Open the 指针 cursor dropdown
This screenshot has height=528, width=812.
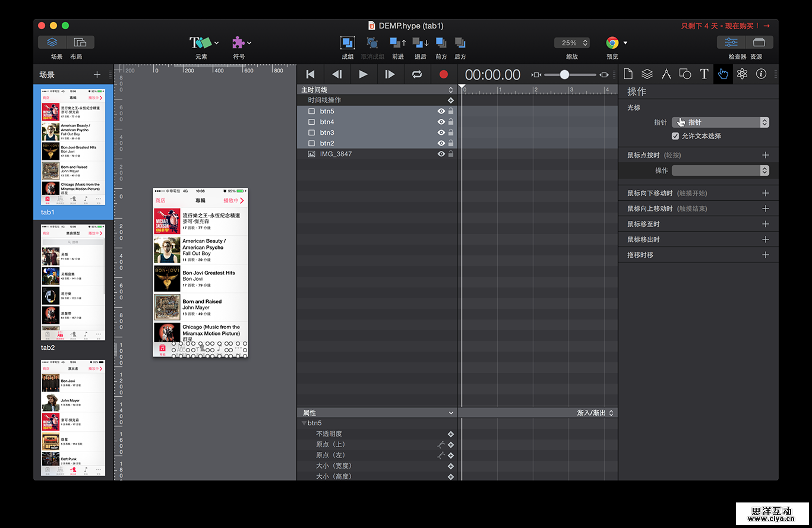coord(720,122)
